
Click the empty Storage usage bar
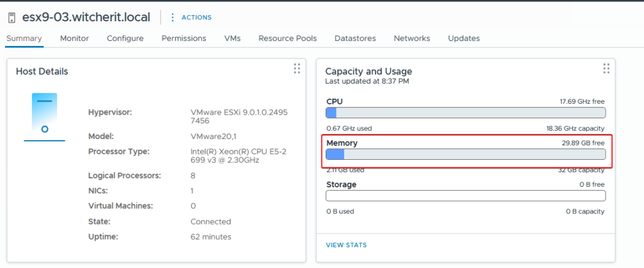pos(465,196)
